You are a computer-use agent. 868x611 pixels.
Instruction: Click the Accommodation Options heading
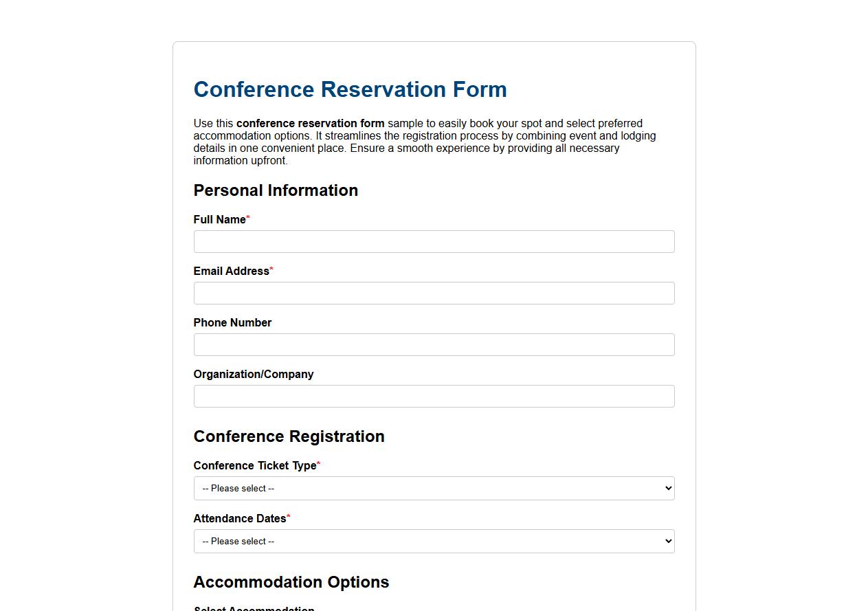click(291, 582)
